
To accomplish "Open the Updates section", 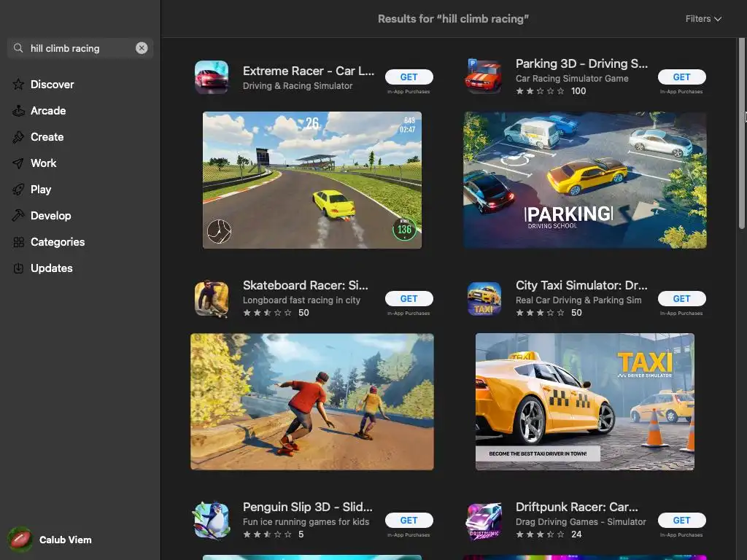I will click(52, 268).
